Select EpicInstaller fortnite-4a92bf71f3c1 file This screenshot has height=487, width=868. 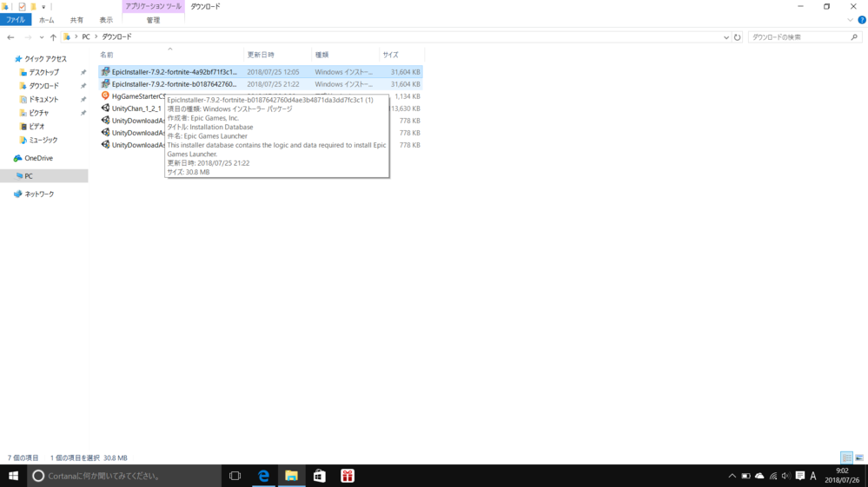pyautogui.click(x=260, y=72)
